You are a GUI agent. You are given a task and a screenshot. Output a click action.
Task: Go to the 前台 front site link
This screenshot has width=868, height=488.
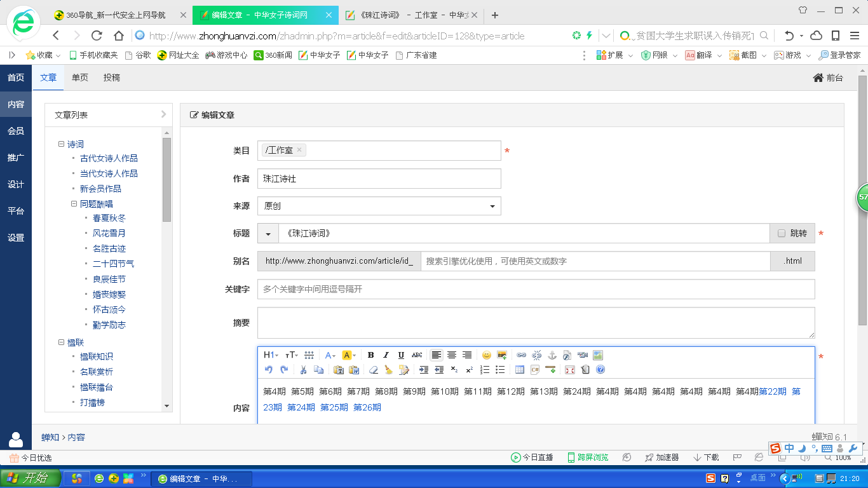[x=828, y=78]
